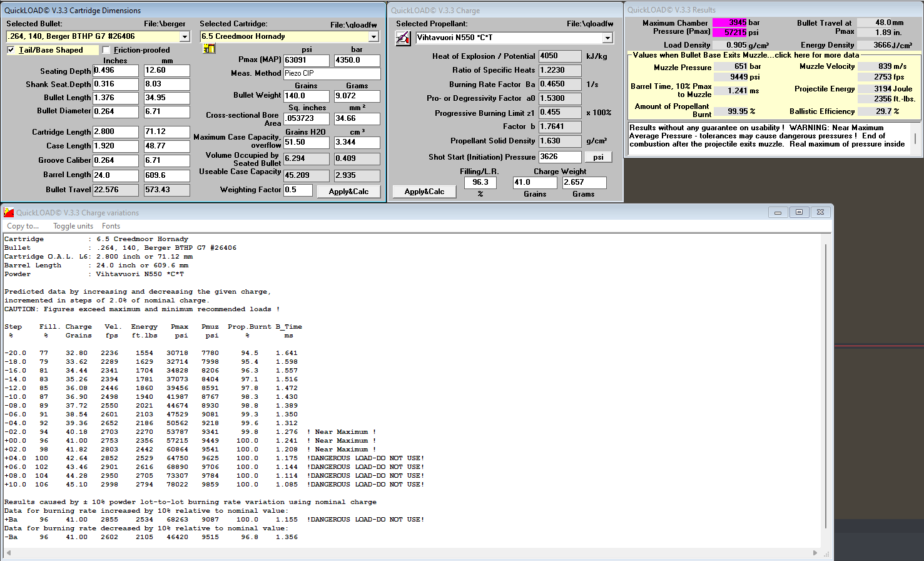The image size is (924, 561).
Task: Click Maximum Case Capacity Grains H2O field
Action: pyautogui.click(x=306, y=142)
